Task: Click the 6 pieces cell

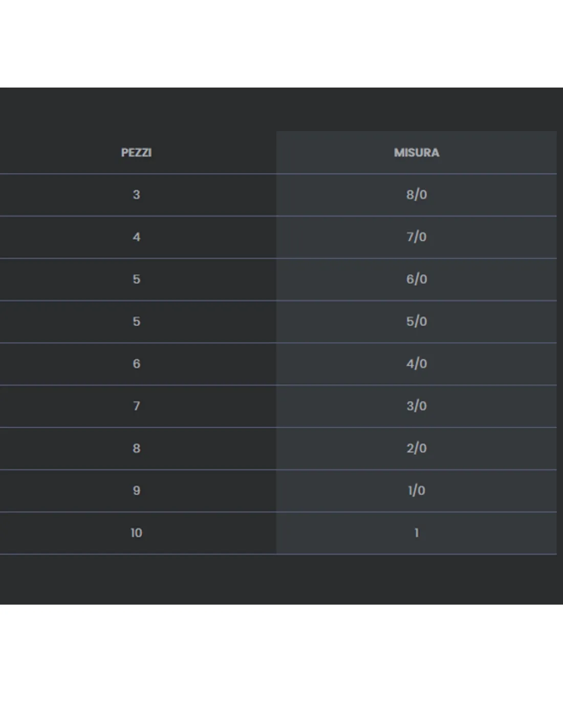Action: pyautogui.click(x=136, y=363)
